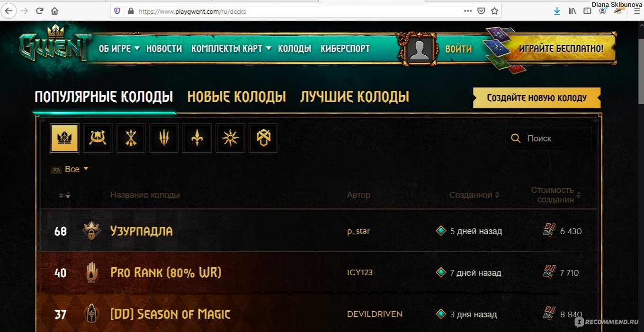Filter decks by the Northern Realms lily icon
Image resolution: width=644 pixels, height=332 pixels.
(x=197, y=138)
